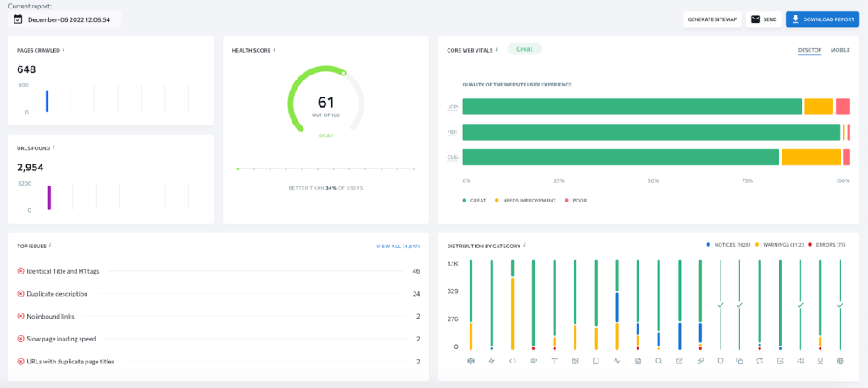The image size is (868, 388).
Task: Click the blue Pages Crawled history bar
Action: click(47, 101)
